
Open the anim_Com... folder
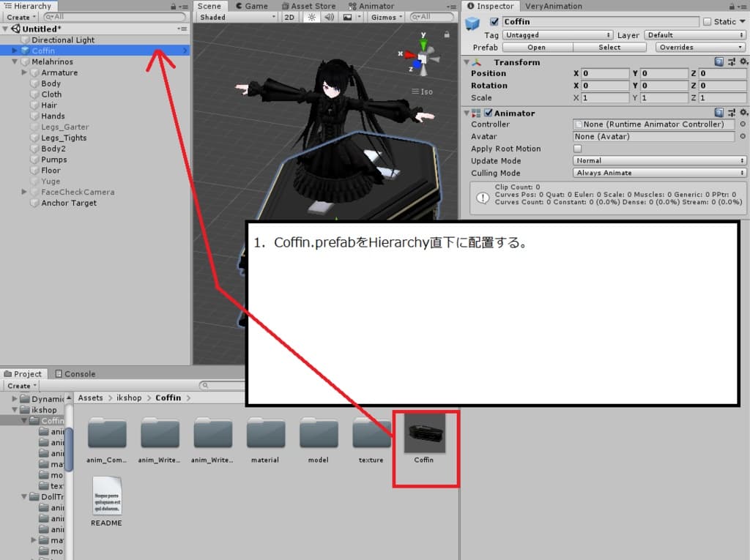pos(107,433)
